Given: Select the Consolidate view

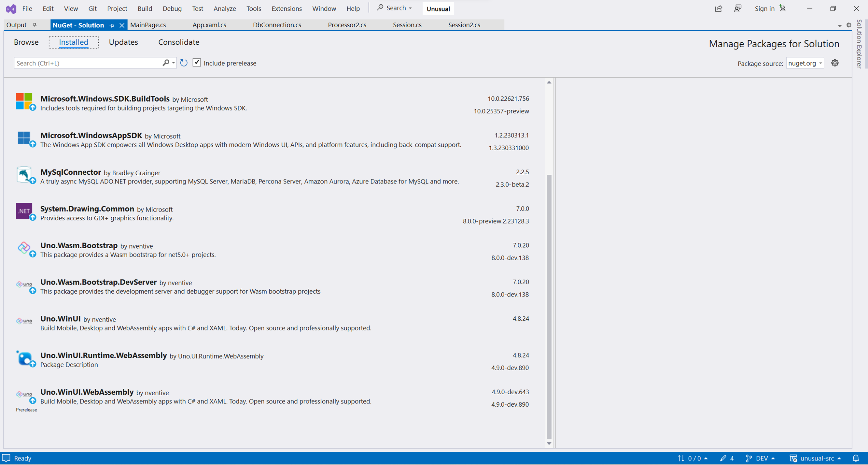Looking at the screenshot, I should [x=179, y=42].
